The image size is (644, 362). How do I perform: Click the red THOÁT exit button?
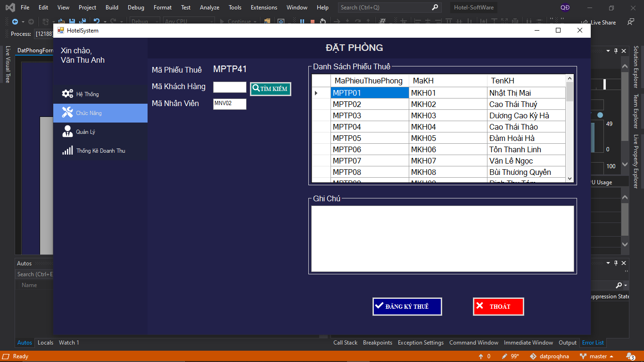498,306
